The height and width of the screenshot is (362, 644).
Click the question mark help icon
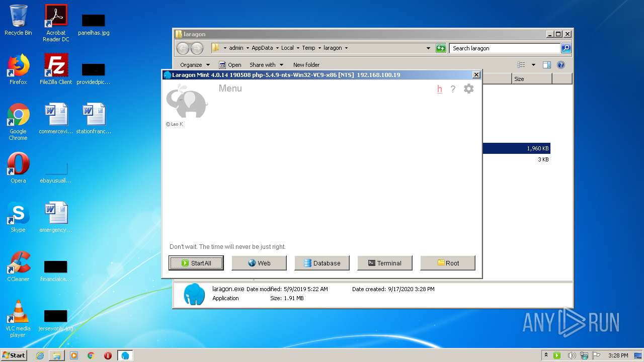pos(453,89)
